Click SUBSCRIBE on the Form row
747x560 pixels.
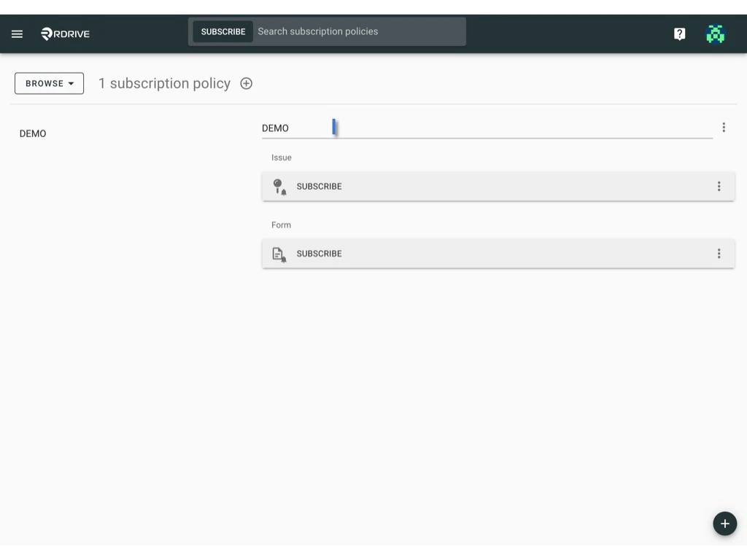pyautogui.click(x=319, y=254)
